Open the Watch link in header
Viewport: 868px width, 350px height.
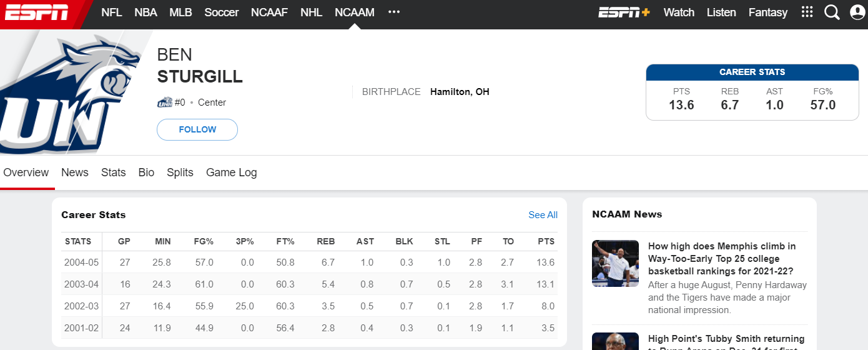pyautogui.click(x=679, y=12)
